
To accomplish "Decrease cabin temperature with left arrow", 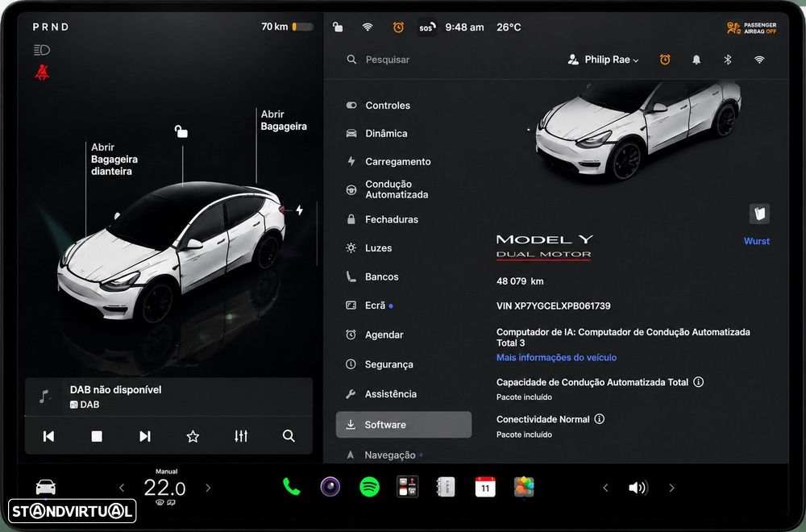I will (122, 488).
